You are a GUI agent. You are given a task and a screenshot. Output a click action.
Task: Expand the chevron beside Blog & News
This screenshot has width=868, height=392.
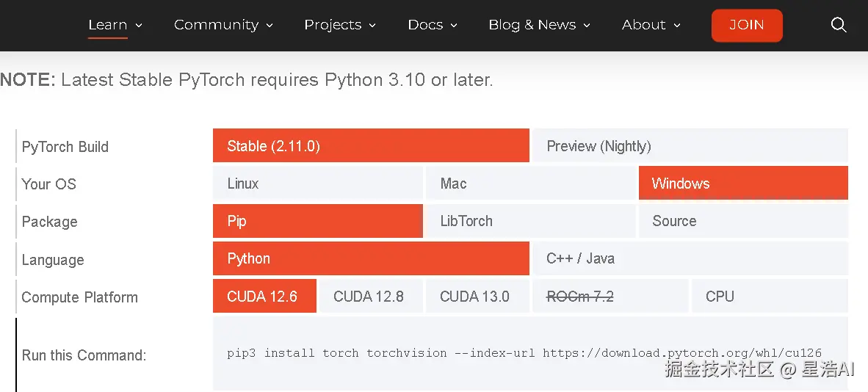click(587, 26)
